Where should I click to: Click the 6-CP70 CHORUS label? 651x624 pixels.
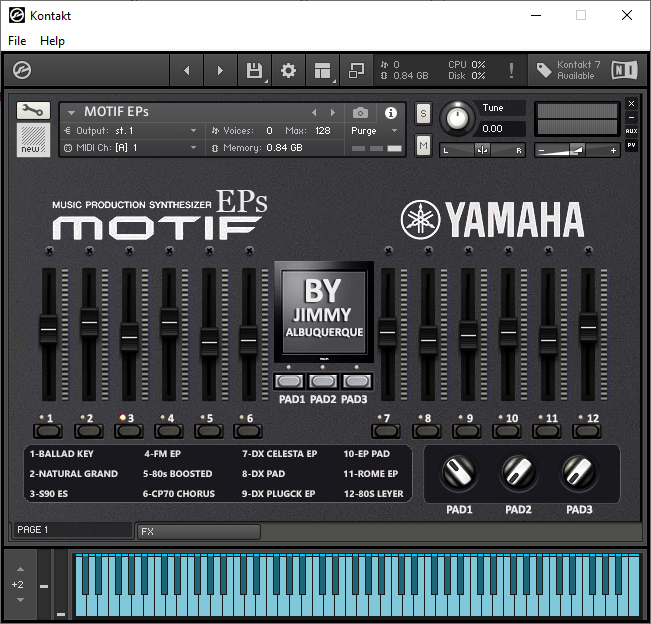[179, 494]
